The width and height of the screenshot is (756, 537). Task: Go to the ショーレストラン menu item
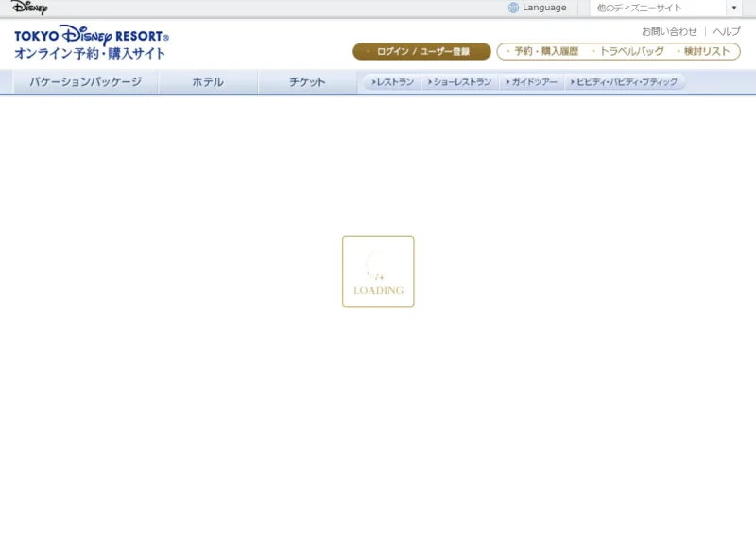click(460, 82)
